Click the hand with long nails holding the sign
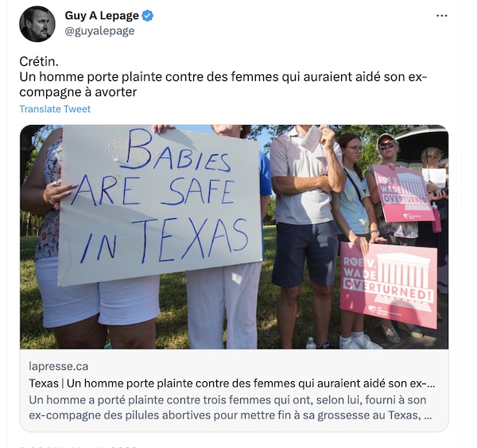 click(x=58, y=193)
